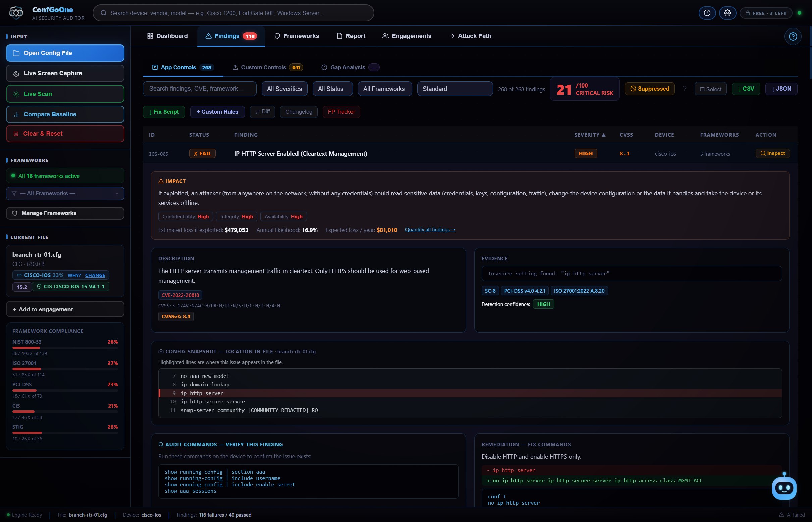812x522 pixels.
Task: Open the Custom Controls sub-tab
Action: pyautogui.click(x=267, y=67)
